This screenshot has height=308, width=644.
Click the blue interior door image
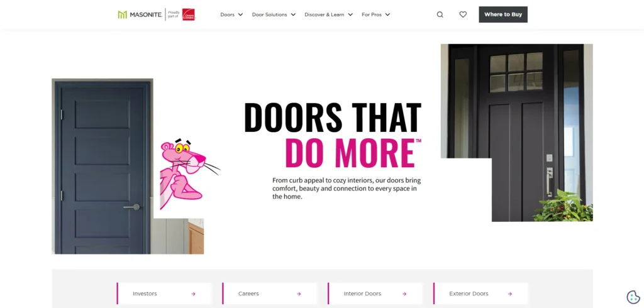[103, 167]
